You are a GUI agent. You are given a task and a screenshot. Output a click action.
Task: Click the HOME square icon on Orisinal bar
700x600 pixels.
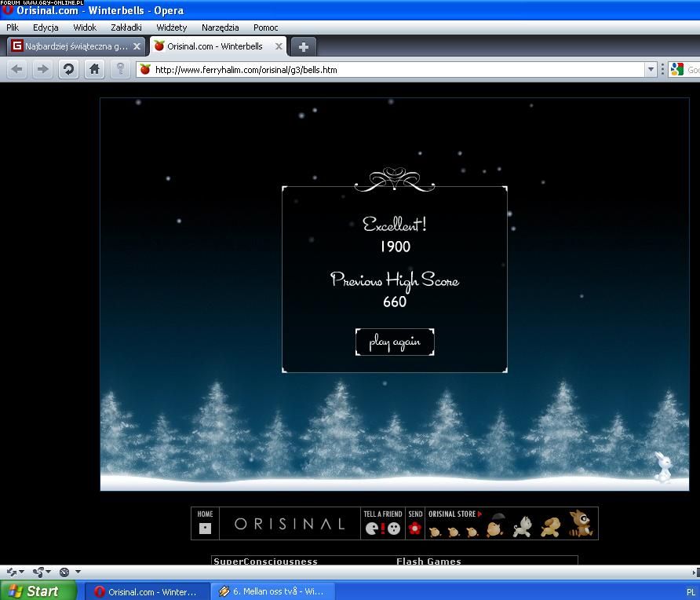[205, 528]
